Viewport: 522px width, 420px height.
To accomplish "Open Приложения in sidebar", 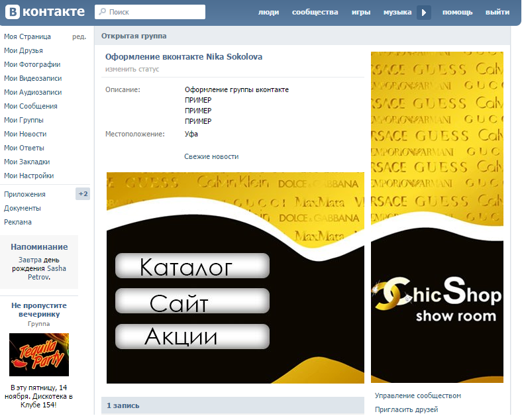I will (25, 194).
